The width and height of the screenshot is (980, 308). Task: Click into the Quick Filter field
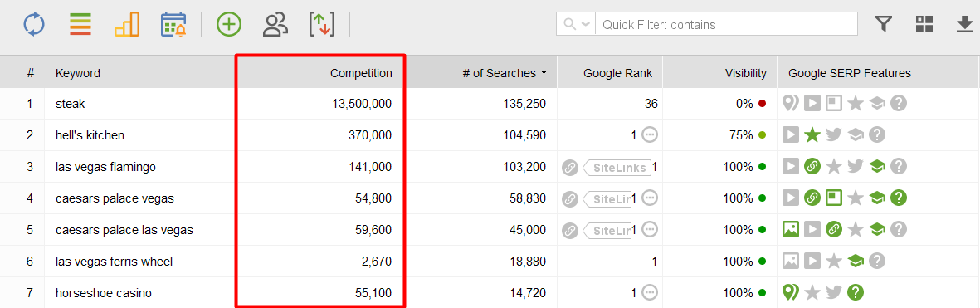point(726,24)
